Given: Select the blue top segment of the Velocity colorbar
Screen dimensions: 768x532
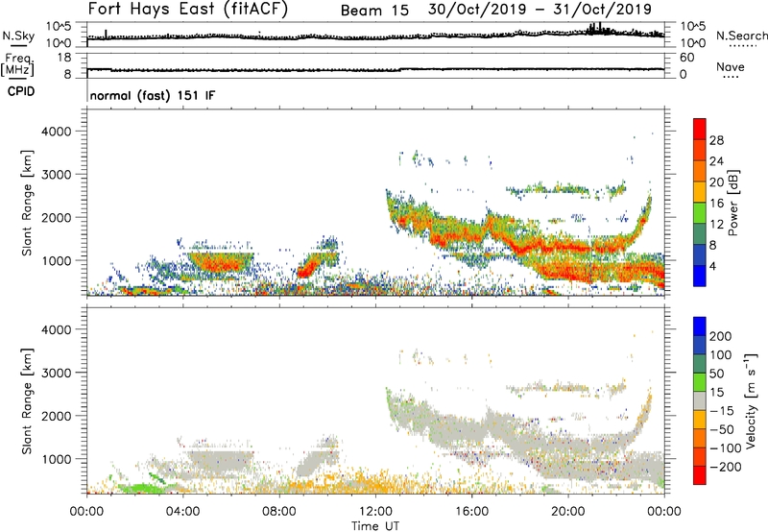Looking at the screenshot, I should pos(700,326).
